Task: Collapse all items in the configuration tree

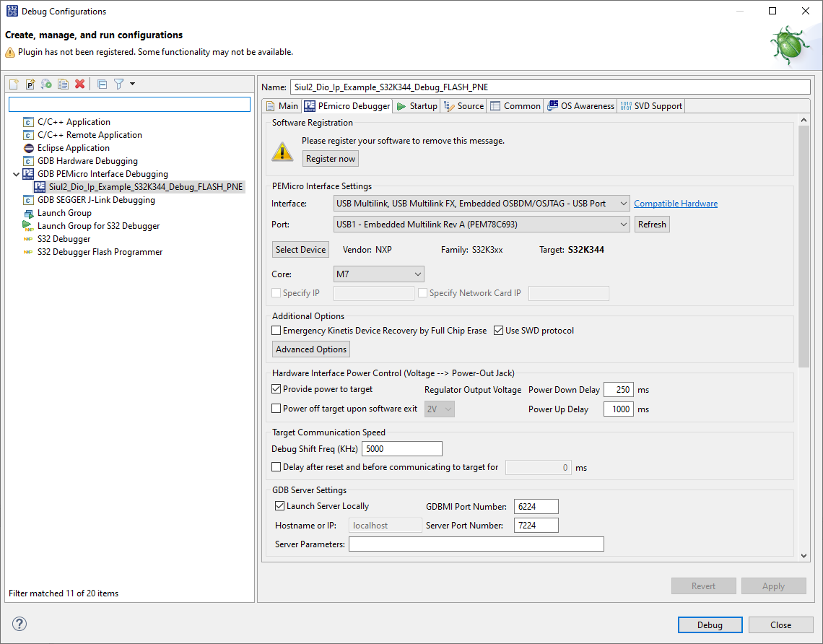Action: 101,84
